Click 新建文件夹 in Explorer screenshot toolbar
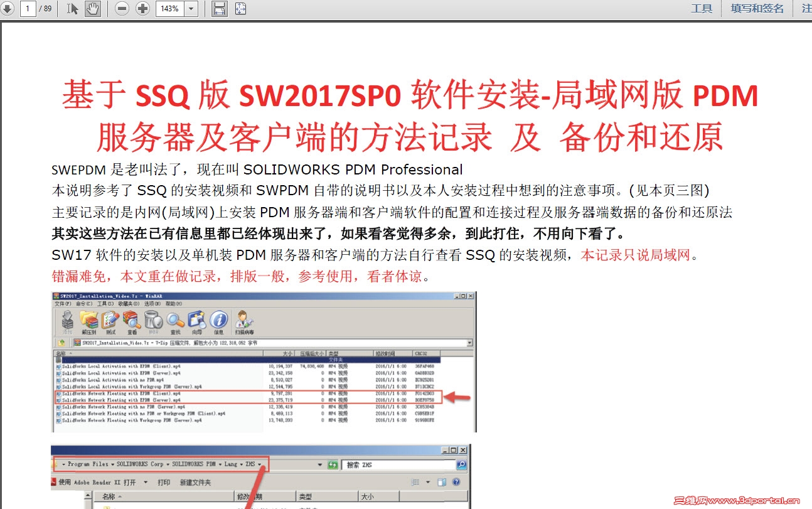The height and width of the screenshot is (509, 812). tap(195, 482)
